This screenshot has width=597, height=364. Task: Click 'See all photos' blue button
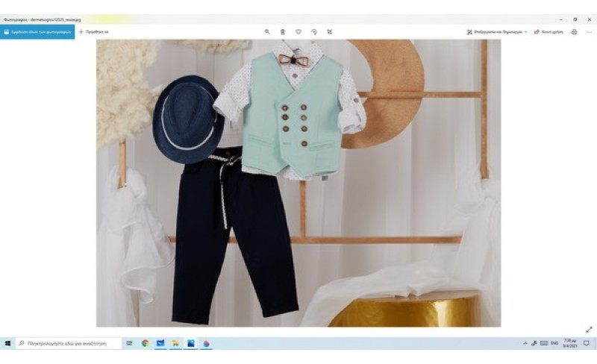37,32
